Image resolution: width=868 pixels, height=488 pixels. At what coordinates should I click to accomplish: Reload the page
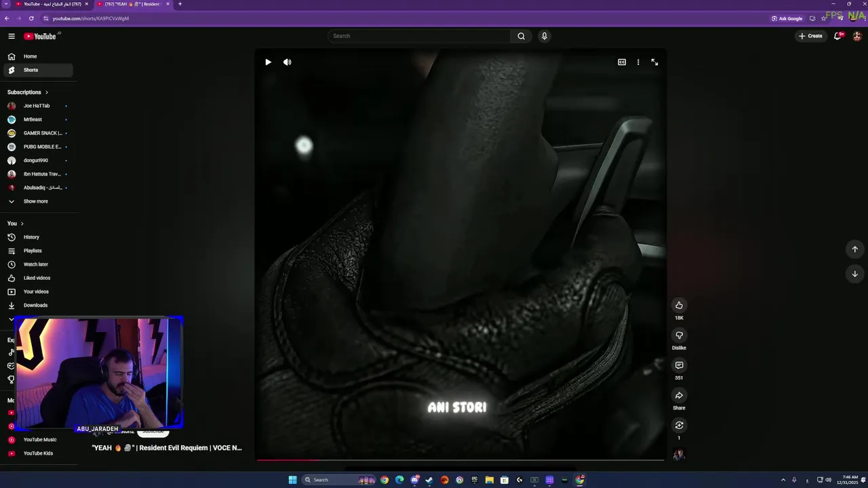(x=31, y=18)
